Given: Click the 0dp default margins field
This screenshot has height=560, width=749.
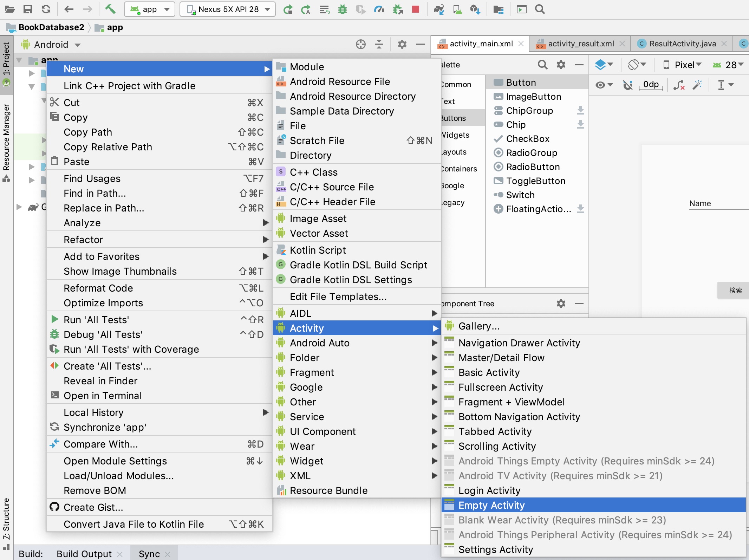Looking at the screenshot, I should (651, 85).
